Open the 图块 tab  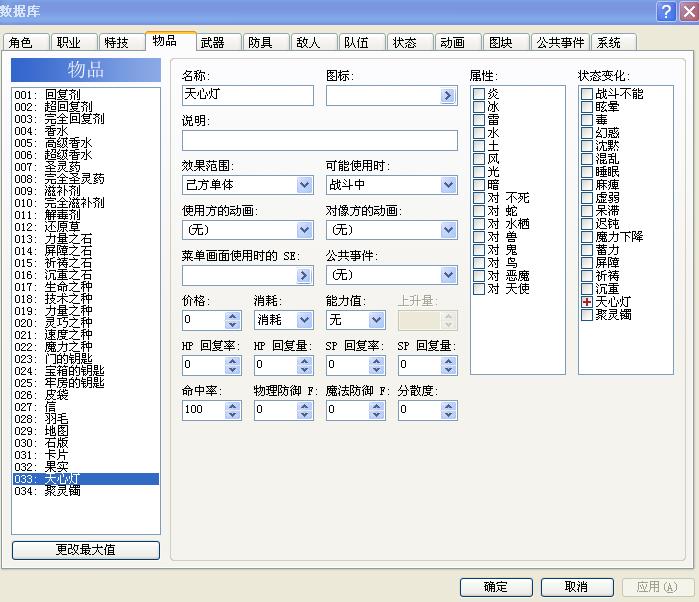pos(507,42)
